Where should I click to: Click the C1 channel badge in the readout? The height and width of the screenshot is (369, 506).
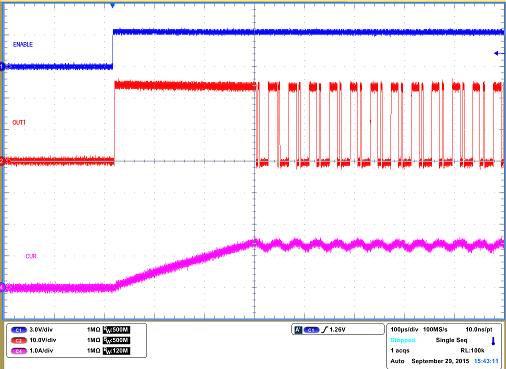pyautogui.click(x=19, y=330)
